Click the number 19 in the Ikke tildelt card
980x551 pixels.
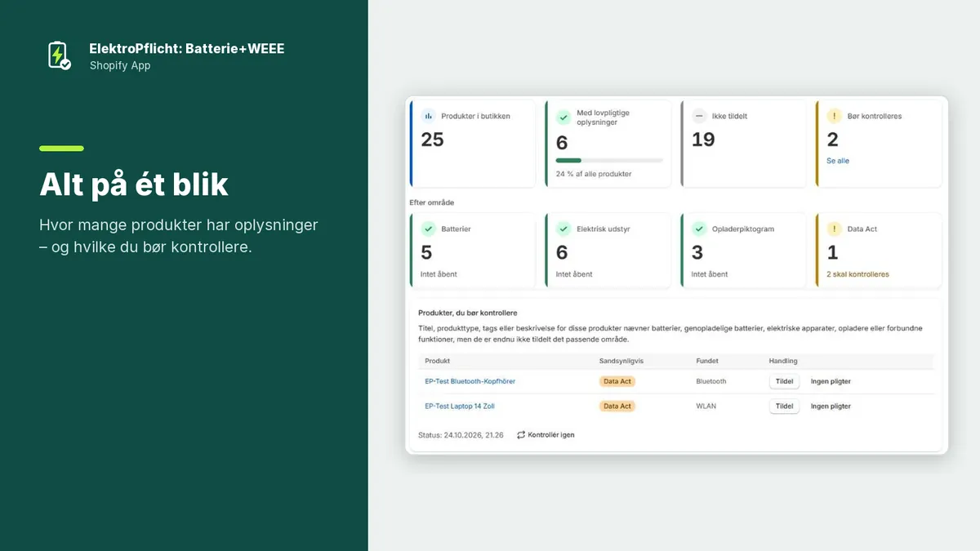[703, 140]
